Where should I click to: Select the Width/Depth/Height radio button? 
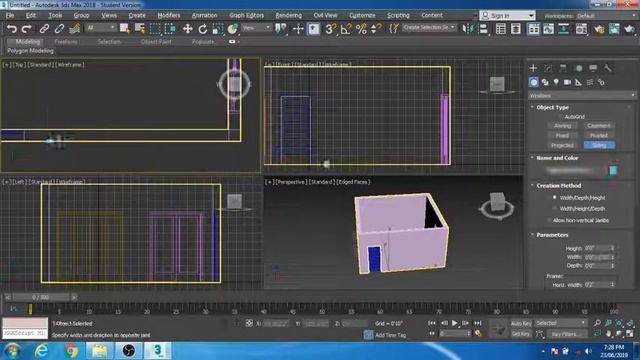[x=555, y=198]
